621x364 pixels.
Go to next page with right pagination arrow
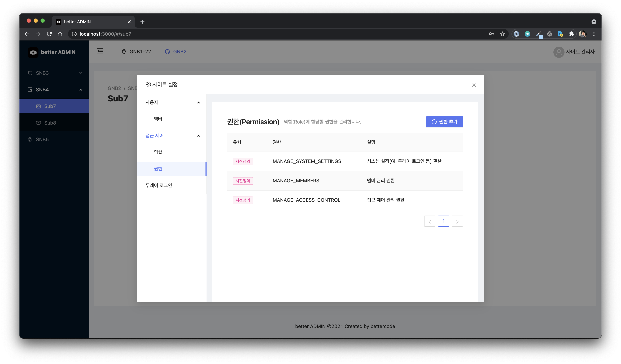(x=457, y=221)
